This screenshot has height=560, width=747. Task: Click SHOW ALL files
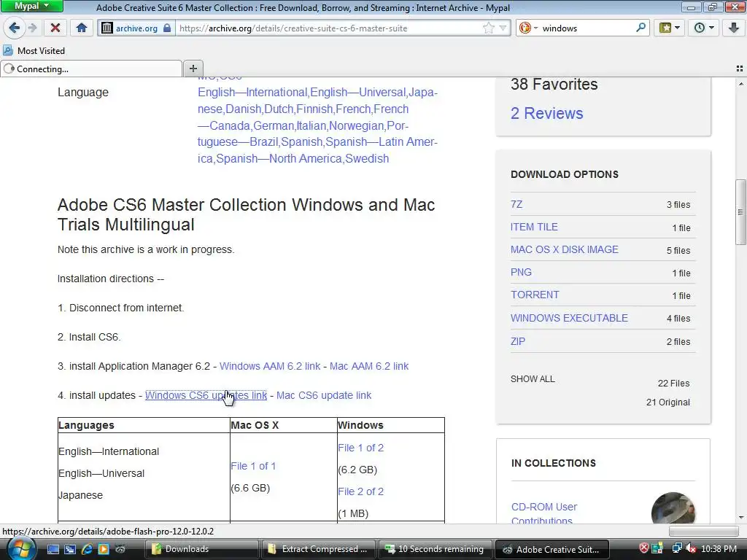point(533,379)
